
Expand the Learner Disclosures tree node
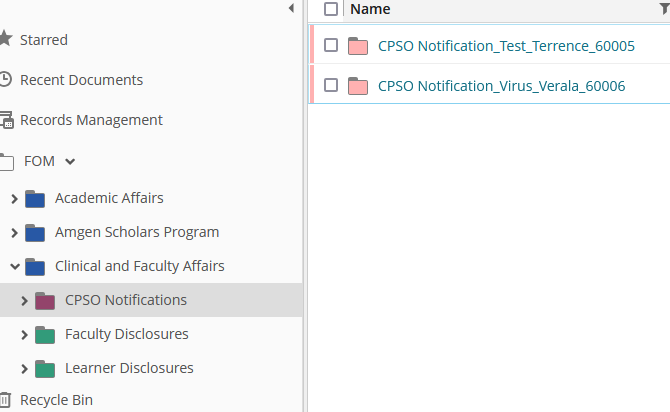[24, 369]
